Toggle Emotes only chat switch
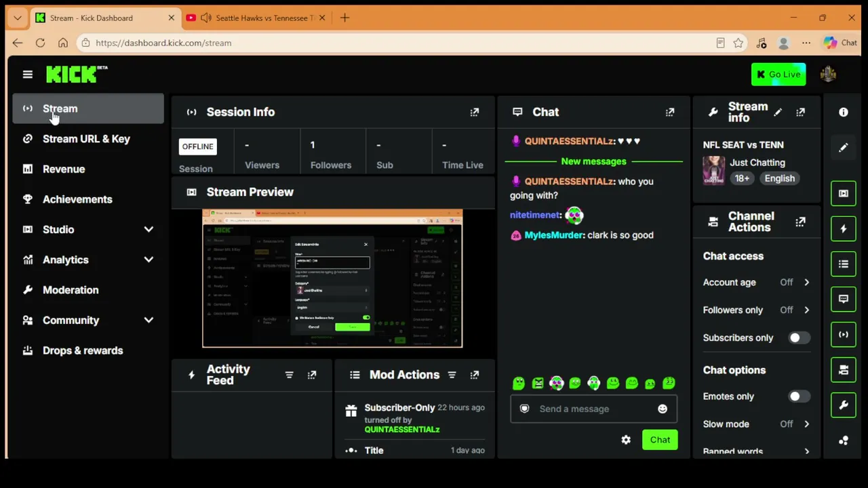 coord(798,396)
